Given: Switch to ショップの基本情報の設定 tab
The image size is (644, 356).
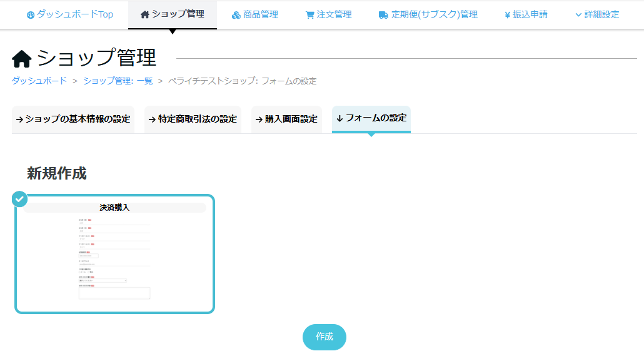Looking at the screenshot, I should 73,120.
